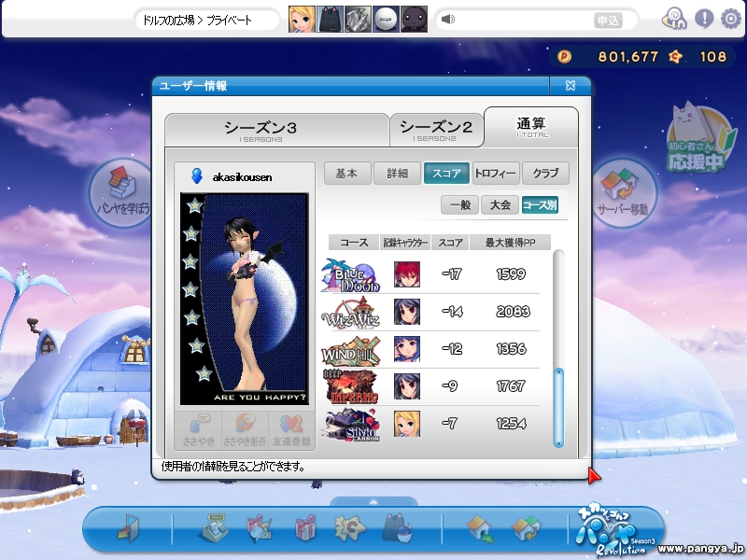Click the ささやき拒否 block whisper button
This screenshot has height=560, width=747.
pos(245,431)
